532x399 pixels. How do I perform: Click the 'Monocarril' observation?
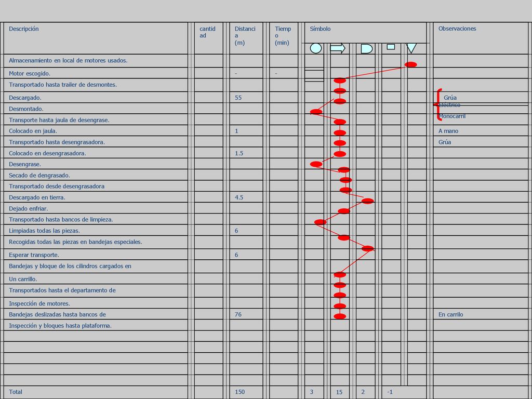tap(452, 116)
